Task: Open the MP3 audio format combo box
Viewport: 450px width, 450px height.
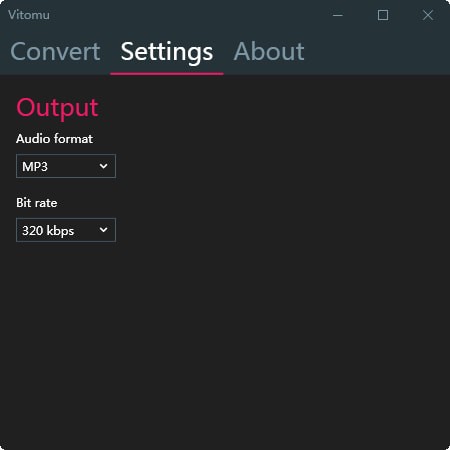Action: pyautogui.click(x=66, y=166)
